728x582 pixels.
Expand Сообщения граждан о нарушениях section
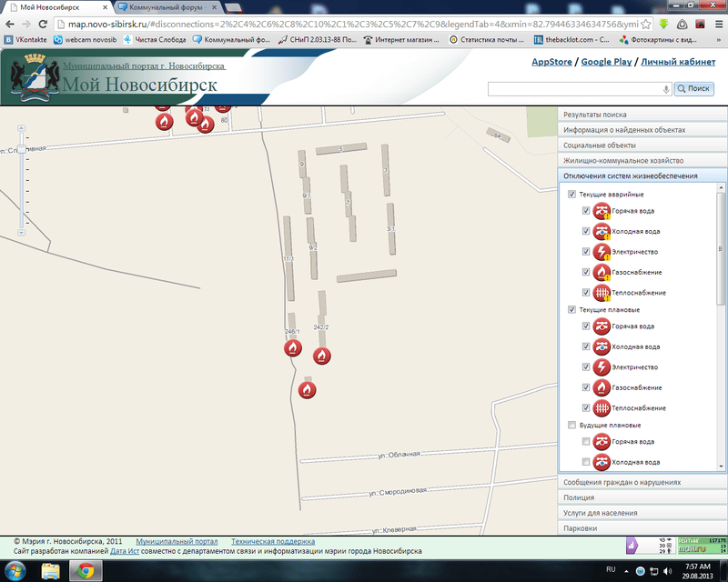642,482
